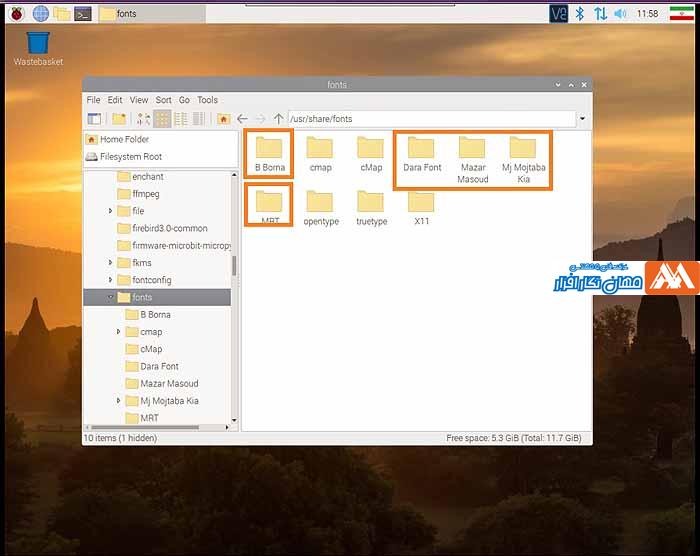Go up to parent folder arrow

[278, 119]
